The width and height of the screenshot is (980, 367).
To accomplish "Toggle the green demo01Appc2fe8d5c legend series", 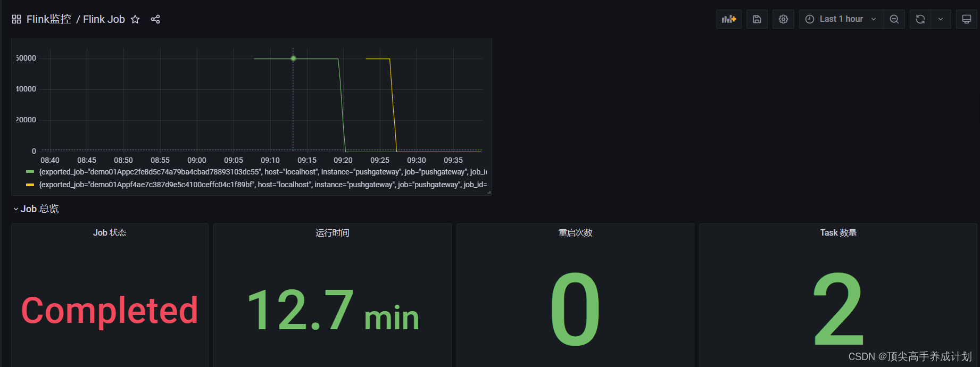I will point(30,172).
